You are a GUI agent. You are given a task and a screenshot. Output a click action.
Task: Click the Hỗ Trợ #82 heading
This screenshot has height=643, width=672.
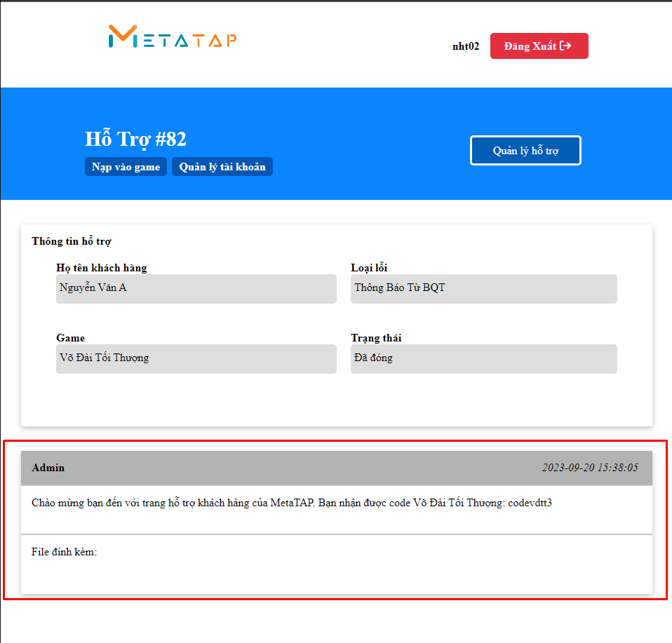135,139
